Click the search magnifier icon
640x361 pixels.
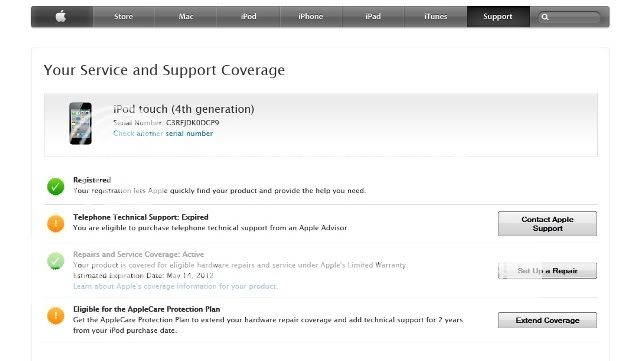coord(544,17)
